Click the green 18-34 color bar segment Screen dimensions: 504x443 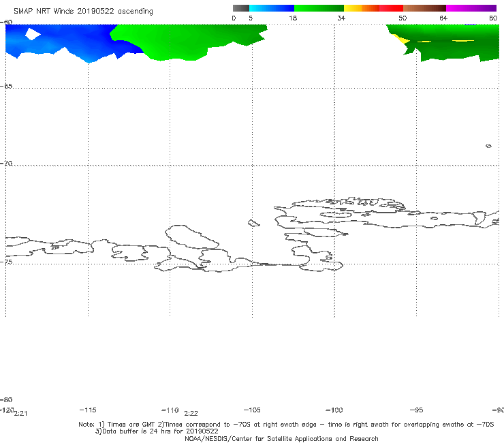[319, 8]
